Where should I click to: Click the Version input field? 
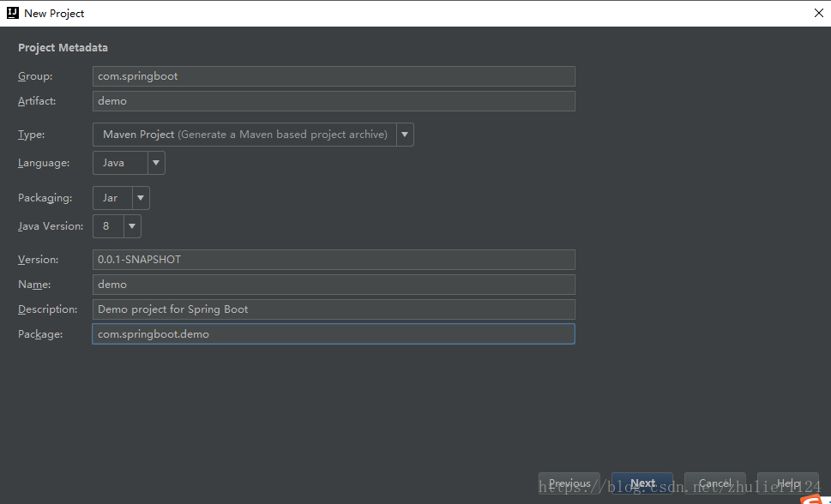[334, 260]
